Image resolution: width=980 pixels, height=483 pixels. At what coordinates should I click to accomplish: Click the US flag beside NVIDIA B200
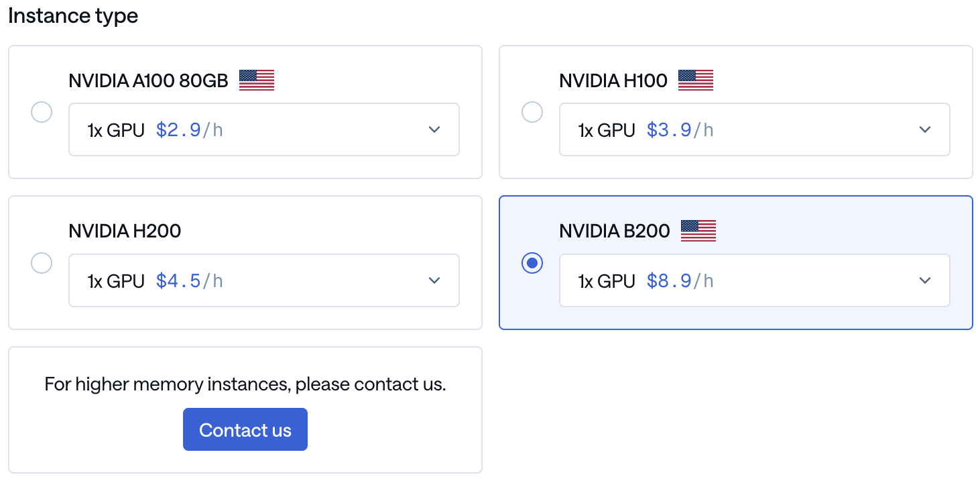(x=698, y=231)
